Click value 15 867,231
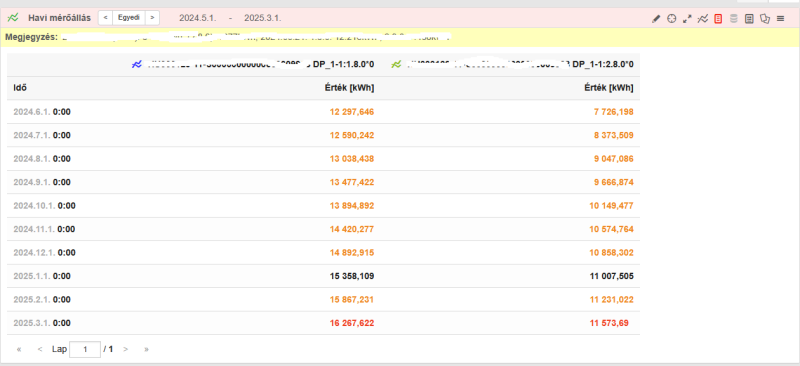 click(x=352, y=300)
